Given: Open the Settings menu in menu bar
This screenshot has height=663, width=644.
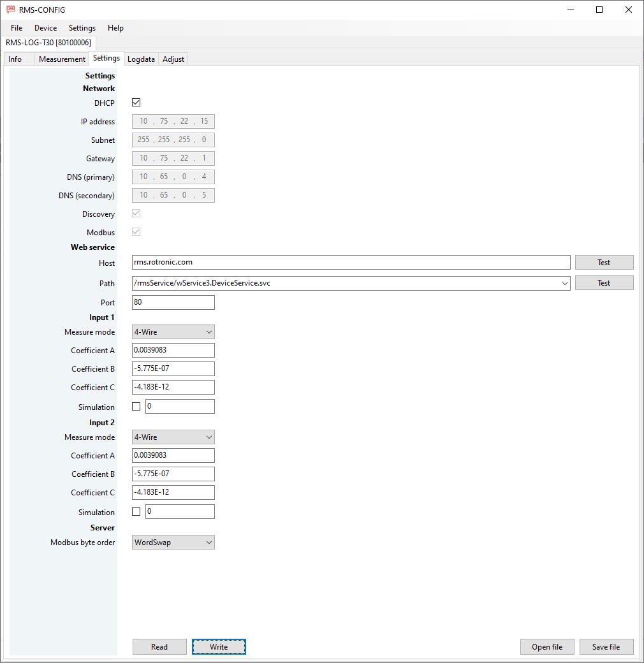Looking at the screenshot, I should (x=82, y=28).
